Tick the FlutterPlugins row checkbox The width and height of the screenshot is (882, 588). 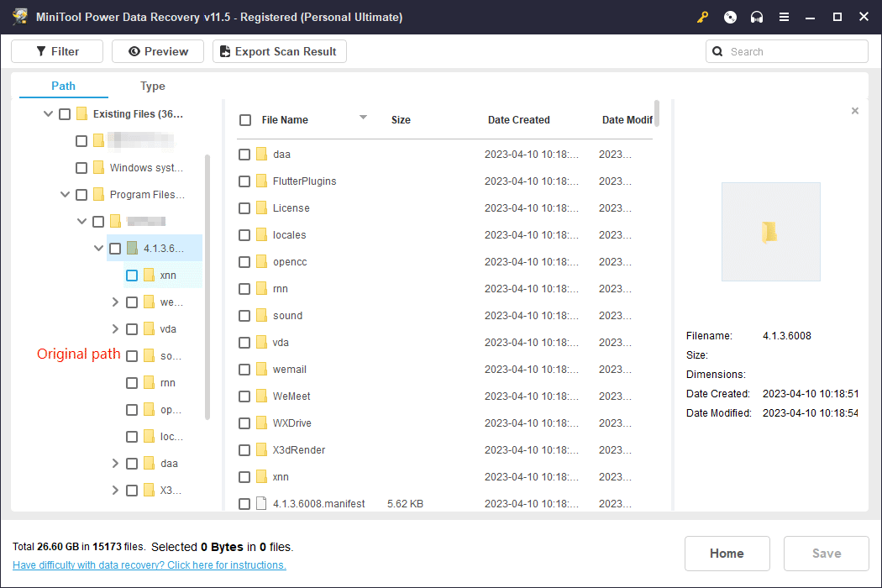[x=244, y=181]
